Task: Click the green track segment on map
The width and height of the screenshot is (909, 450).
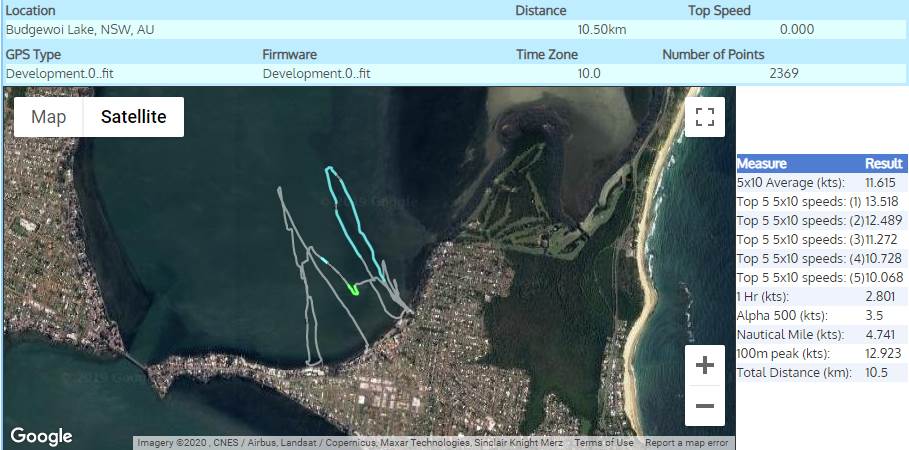Action: (353, 288)
